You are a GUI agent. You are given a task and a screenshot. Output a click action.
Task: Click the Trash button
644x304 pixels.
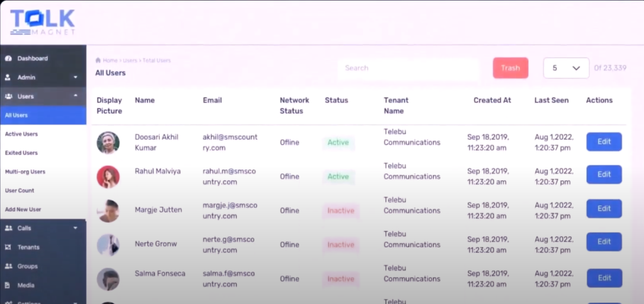511,68
